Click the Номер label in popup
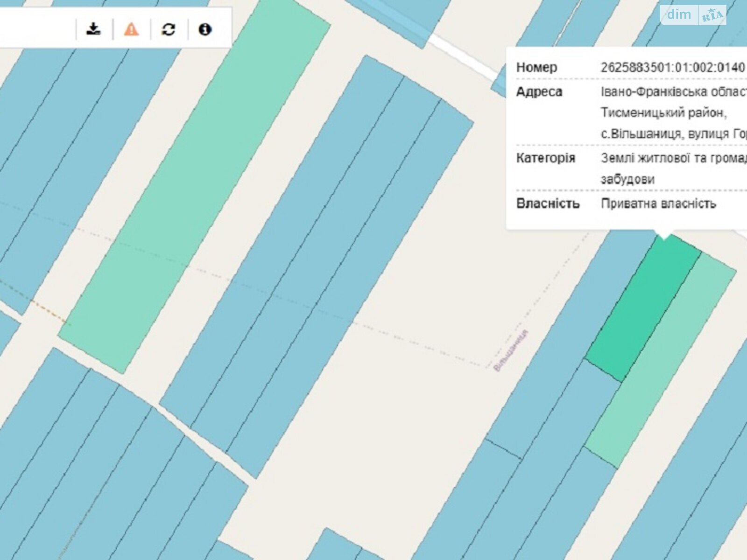This screenshot has height=560, width=747. coord(536,67)
